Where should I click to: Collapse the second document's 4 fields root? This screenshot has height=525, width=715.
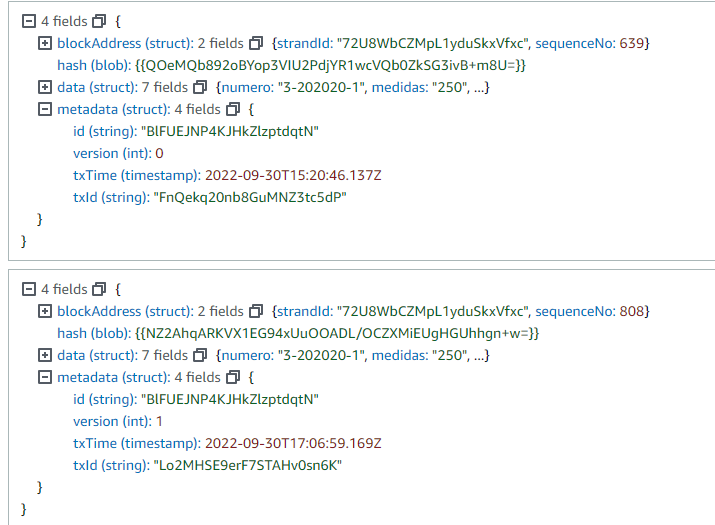28,289
